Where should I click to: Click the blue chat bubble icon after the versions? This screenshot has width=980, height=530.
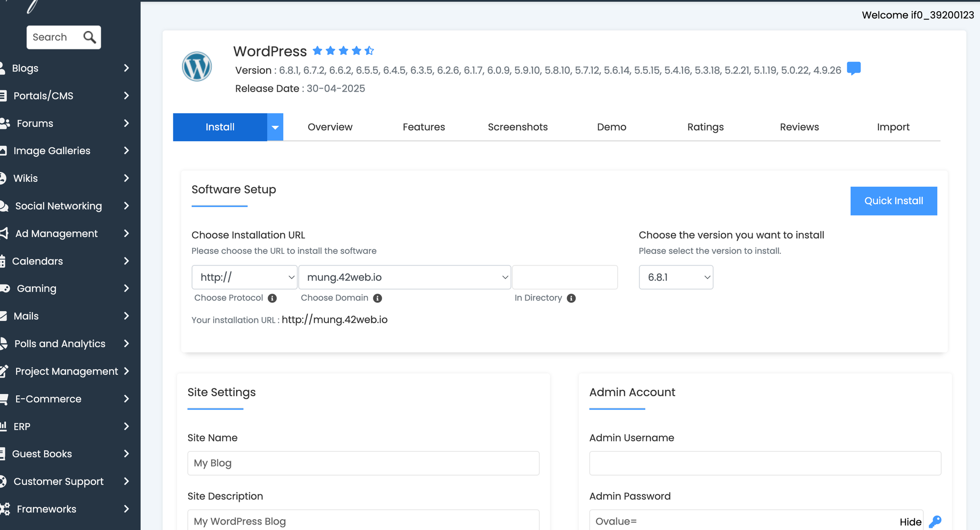(854, 68)
